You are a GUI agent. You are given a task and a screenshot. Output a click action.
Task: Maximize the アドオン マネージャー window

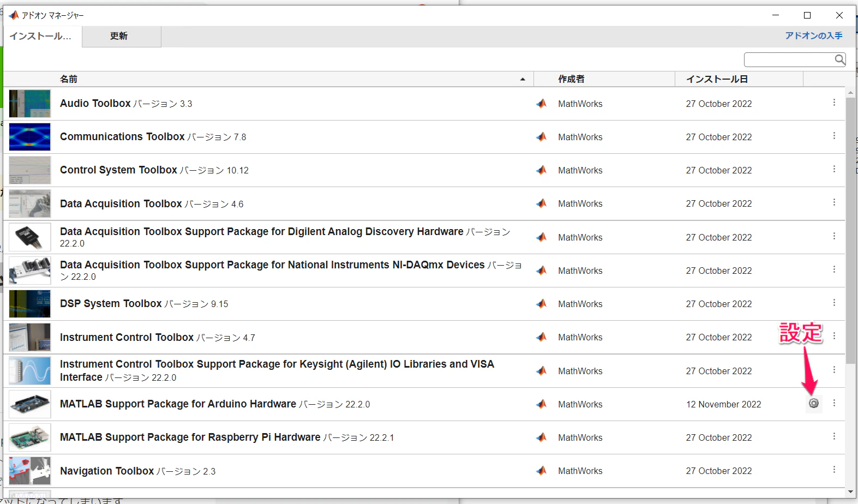tap(807, 15)
